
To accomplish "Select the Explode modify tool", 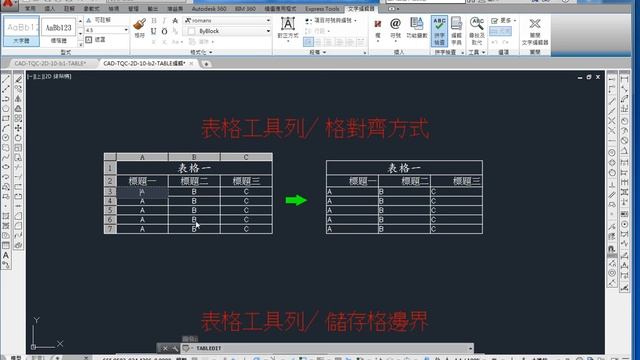I will (x=18, y=245).
